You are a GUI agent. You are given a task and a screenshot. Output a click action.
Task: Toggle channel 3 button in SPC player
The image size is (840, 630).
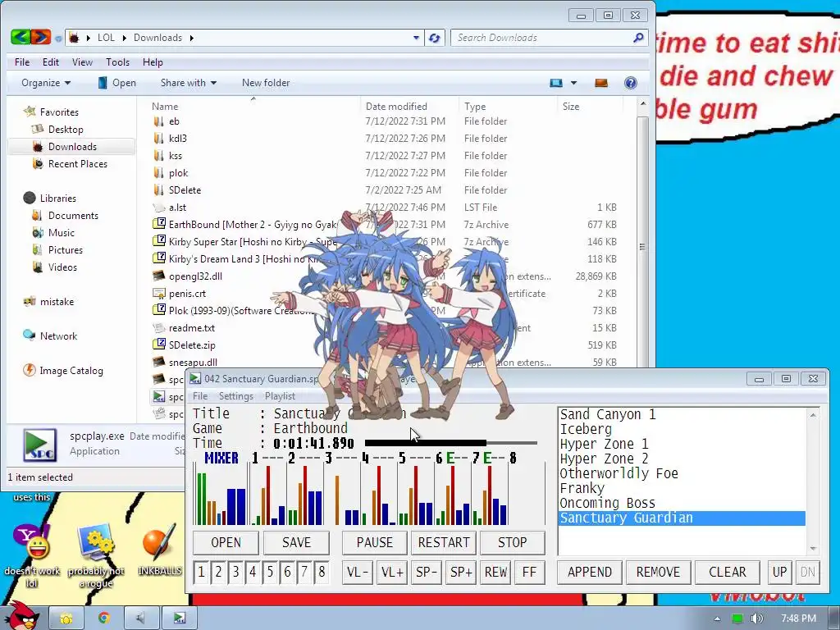pos(235,572)
